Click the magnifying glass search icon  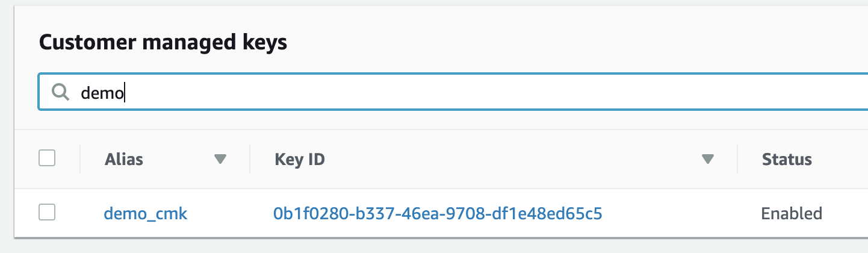pos(60,92)
